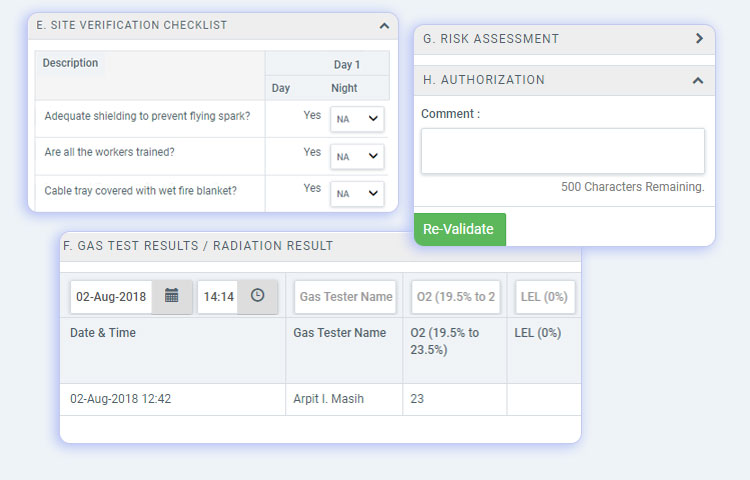Open Night dropdown for adequate shielding row
Viewport: 750px width, 480px height.
pos(358,119)
